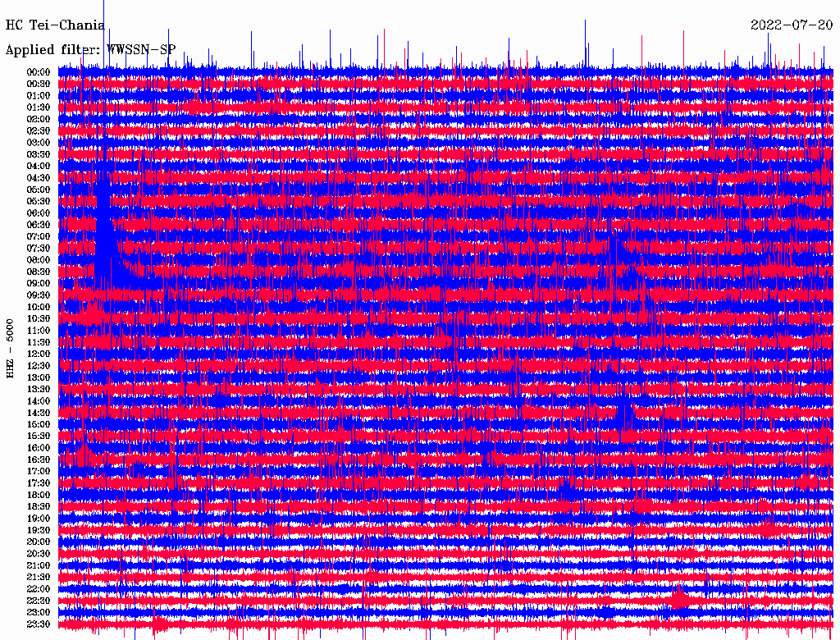
Task: Select the 16:30 time label
Action: [x=38, y=460]
